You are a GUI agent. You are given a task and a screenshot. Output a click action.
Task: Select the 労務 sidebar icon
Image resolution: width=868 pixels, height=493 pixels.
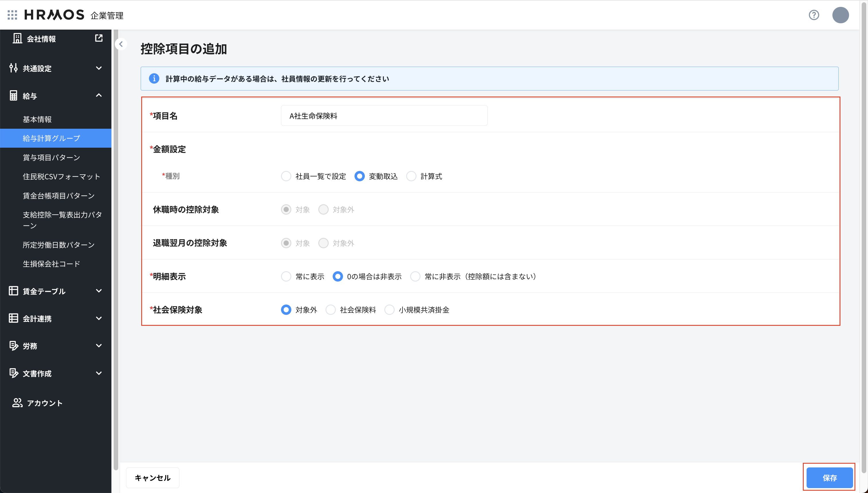(13, 346)
